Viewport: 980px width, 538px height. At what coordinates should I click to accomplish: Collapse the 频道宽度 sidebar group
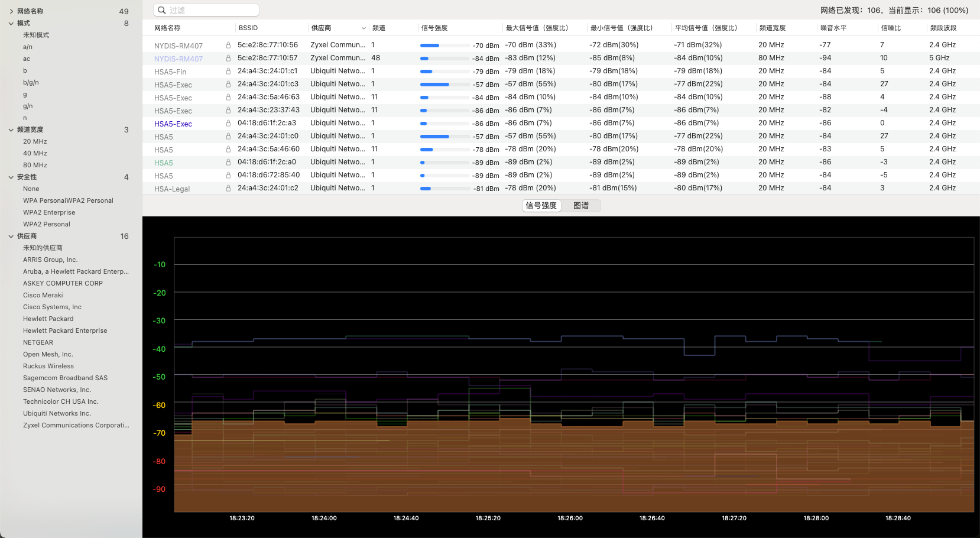[11, 129]
